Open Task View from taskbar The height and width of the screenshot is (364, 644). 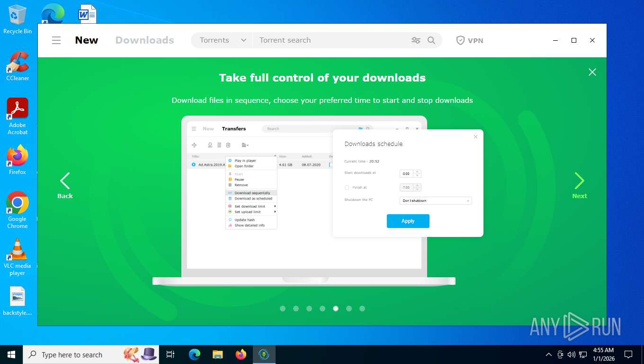point(170,355)
